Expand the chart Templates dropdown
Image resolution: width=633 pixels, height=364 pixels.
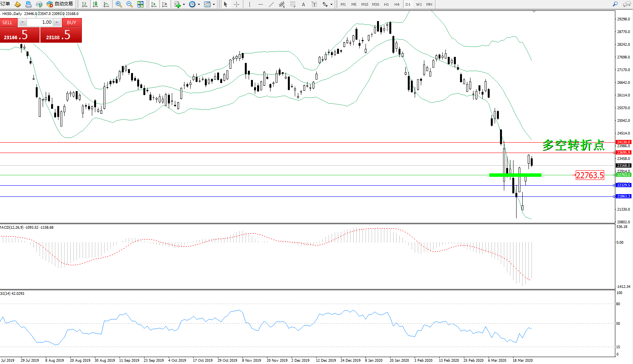(214, 5)
